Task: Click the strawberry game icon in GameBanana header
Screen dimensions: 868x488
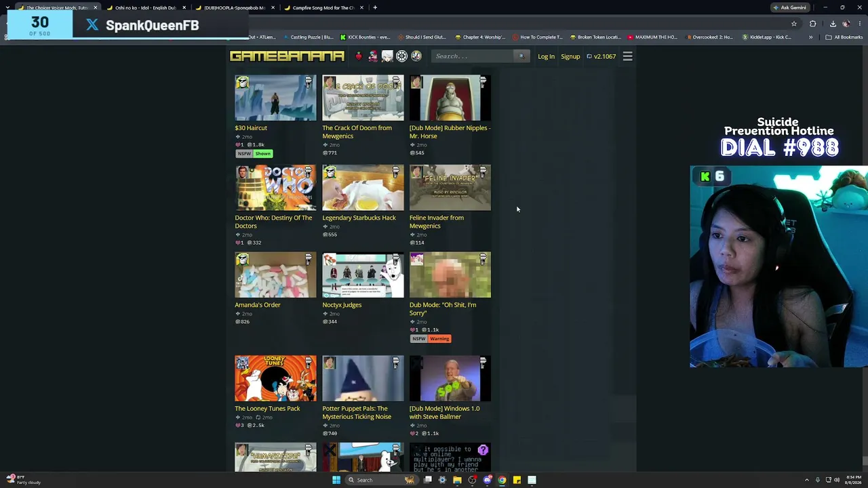Action: [x=359, y=56]
